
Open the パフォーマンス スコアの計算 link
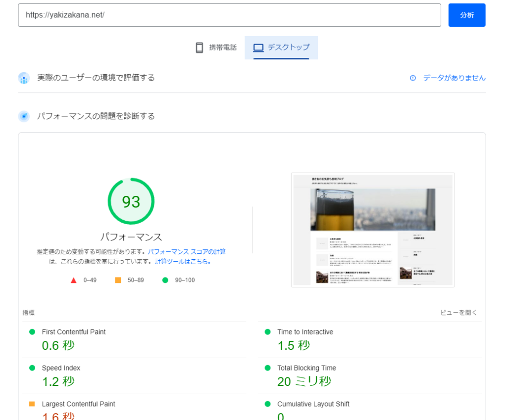(187, 252)
